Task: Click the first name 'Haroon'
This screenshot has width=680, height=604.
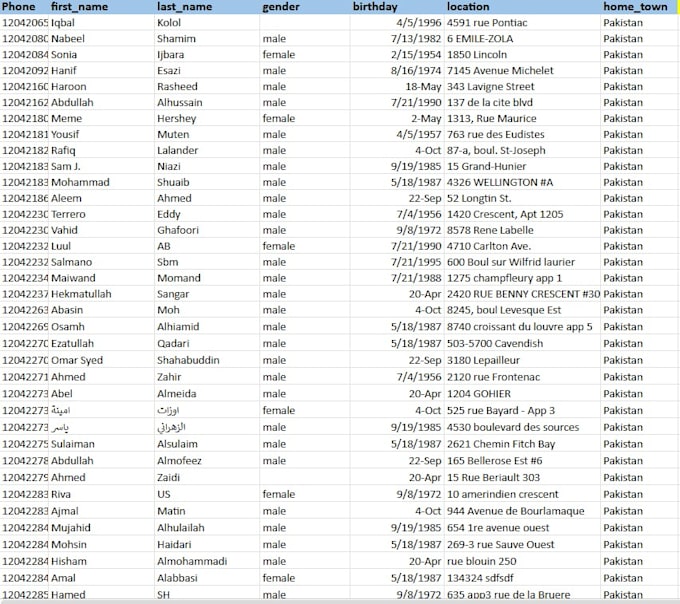Action: coord(69,87)
